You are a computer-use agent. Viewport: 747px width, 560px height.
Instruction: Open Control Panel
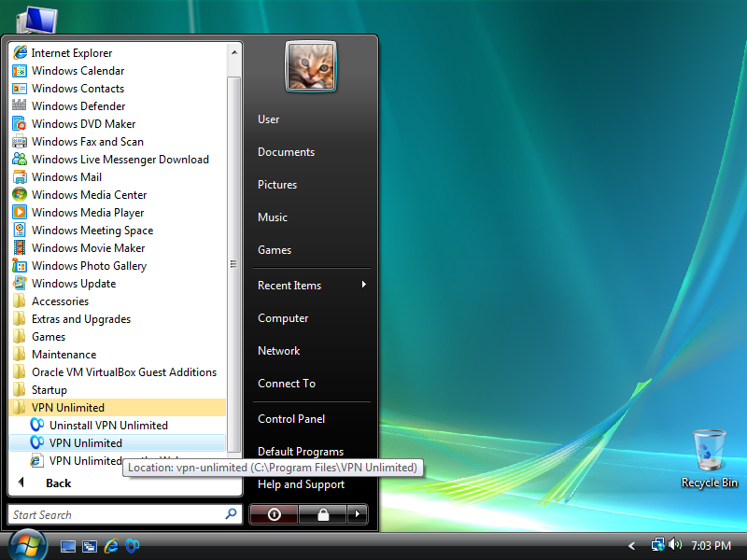[x=291, y=419]
